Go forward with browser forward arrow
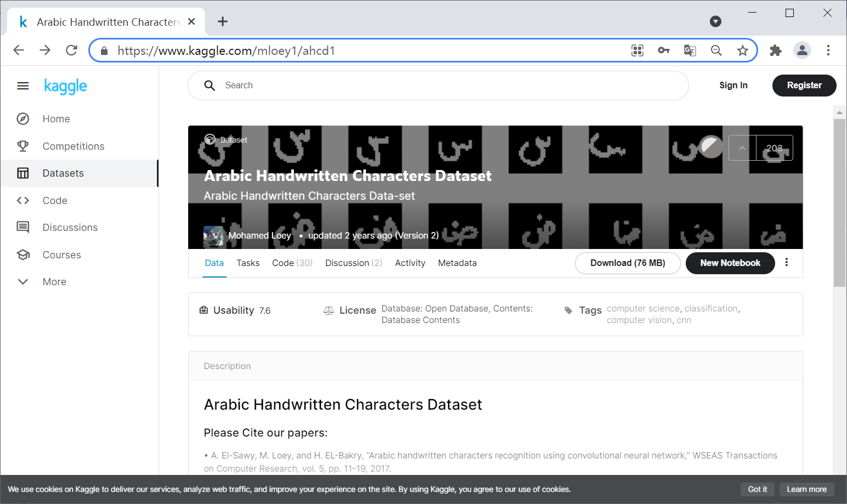Image resolution: width=847 pixels, height=504 pixels. 45,50
